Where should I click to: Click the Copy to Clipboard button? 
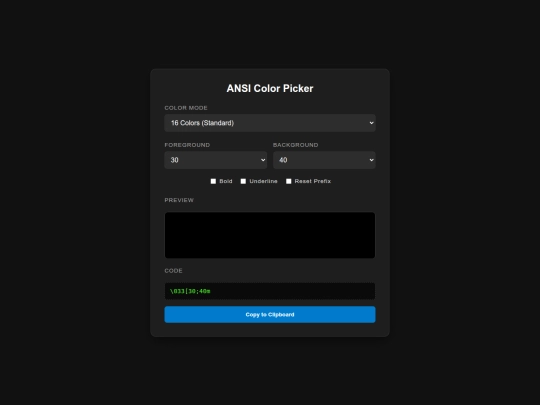(270, 314)
